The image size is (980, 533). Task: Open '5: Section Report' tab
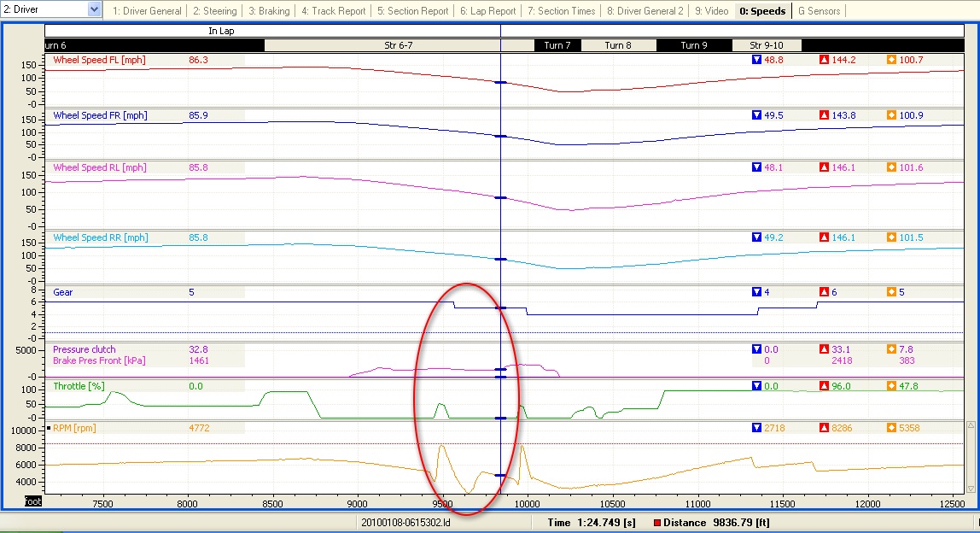412,10
